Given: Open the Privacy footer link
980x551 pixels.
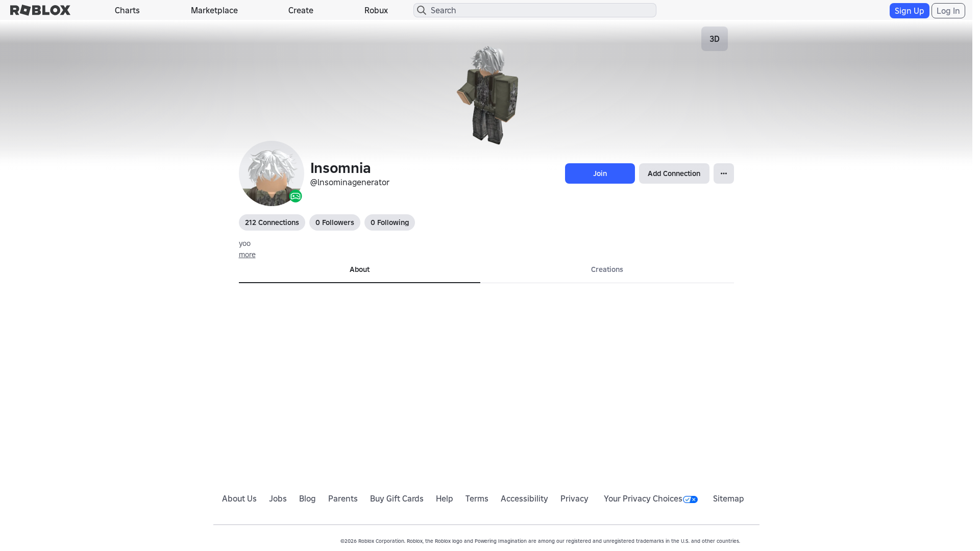Looking at the screenshot, I should (x=574, y=499).
